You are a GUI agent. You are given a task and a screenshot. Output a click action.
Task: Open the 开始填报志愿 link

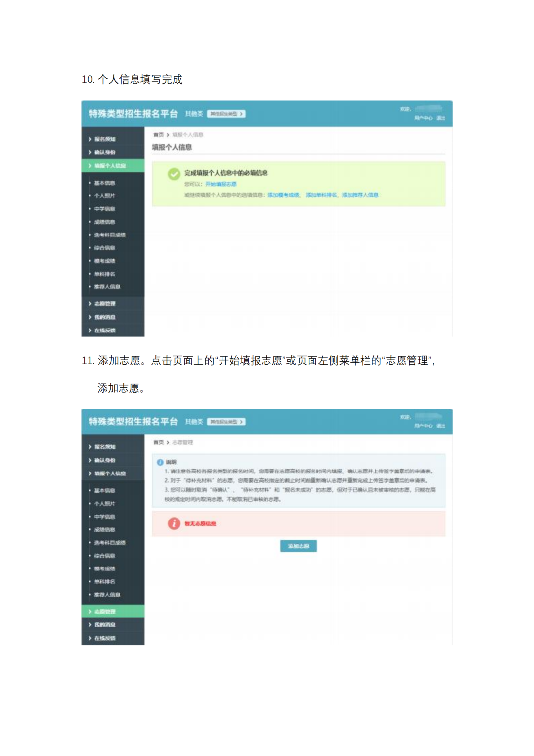tap(221, 184)
